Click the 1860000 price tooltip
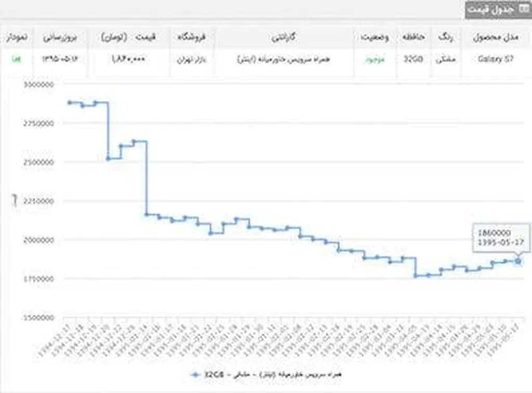Image resolution: width=532 pixels, height=393 pixels. (x=501, y=238)
